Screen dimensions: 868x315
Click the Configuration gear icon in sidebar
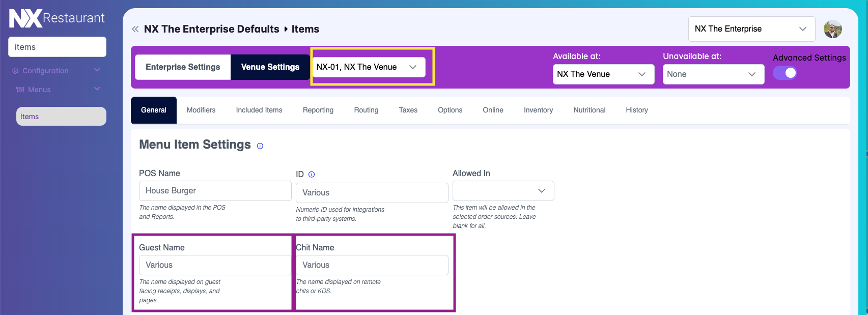click(x=15, y=71)
